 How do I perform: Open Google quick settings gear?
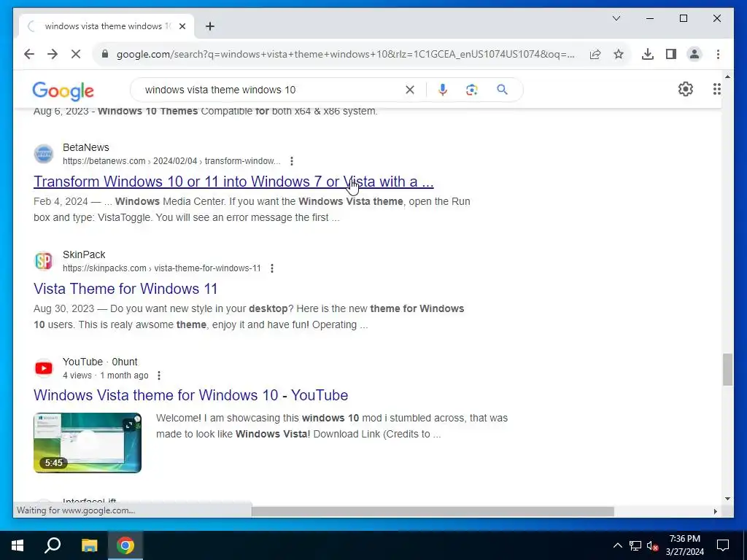click(686, 89)
